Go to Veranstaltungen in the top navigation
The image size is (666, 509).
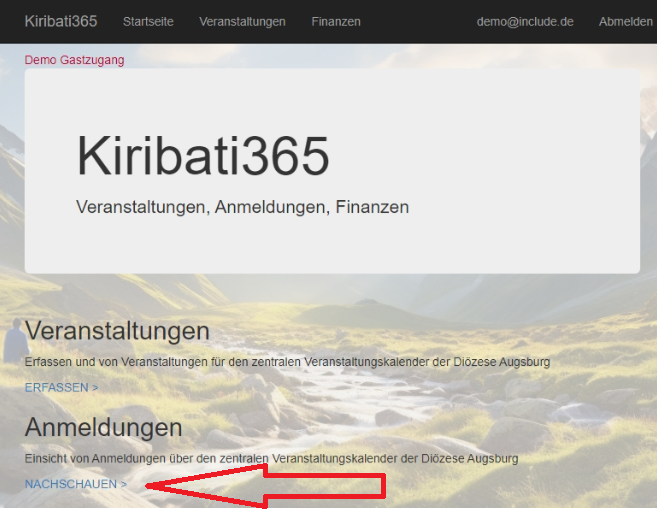242,21
